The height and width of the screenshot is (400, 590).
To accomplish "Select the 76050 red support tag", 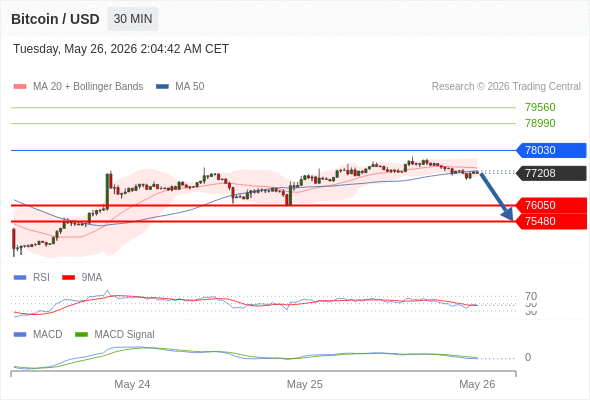I will pyautogui.click(x=551, y=205).
